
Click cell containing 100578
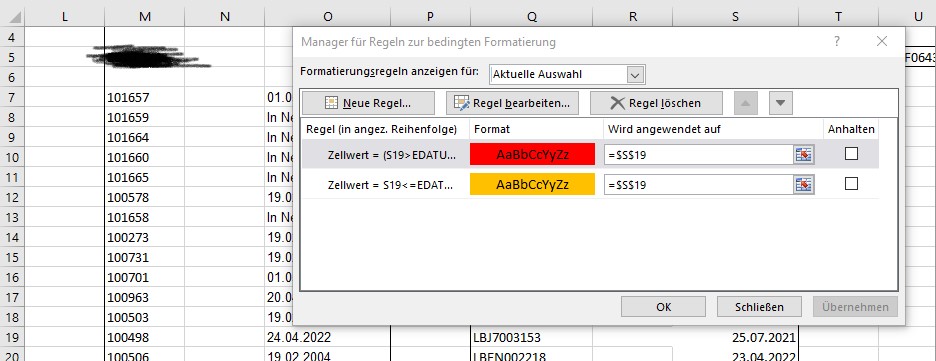point(144,198)
